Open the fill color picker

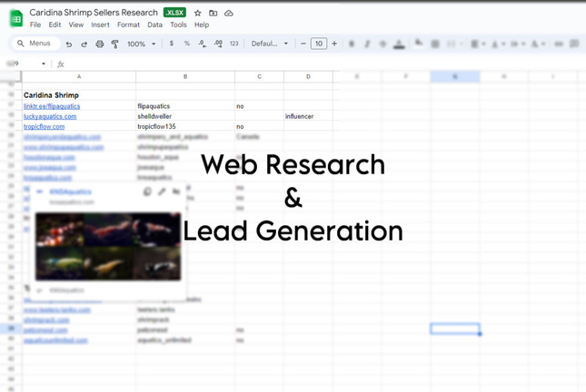tap(419, 44)
